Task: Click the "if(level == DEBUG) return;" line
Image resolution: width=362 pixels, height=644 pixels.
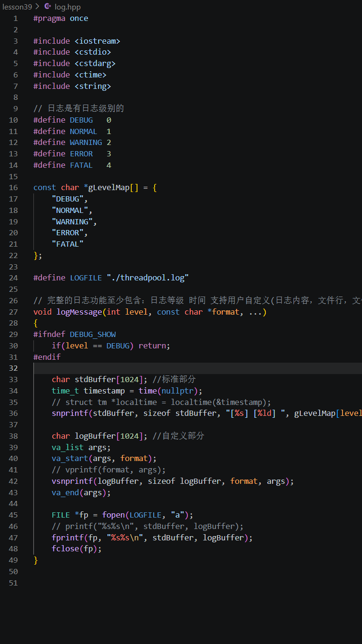Action: pyautogui.click(x=111, y=346)
